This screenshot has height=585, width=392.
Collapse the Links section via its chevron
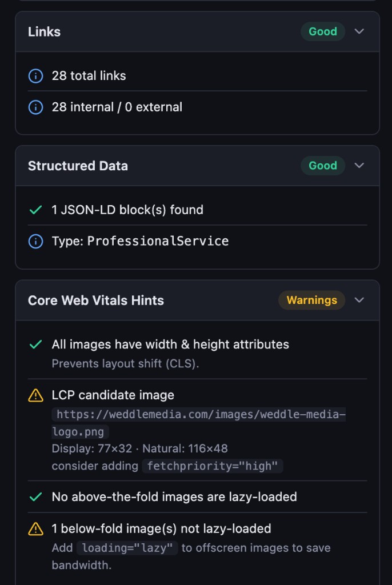pyautogui.click(x=359, y=31)
